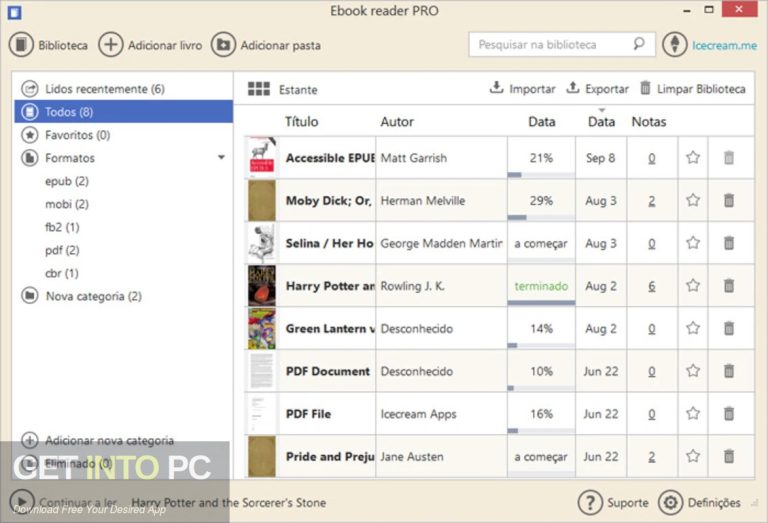Delete the Moby Dick book
Screen dimensions: 768x523
point(729,200)
